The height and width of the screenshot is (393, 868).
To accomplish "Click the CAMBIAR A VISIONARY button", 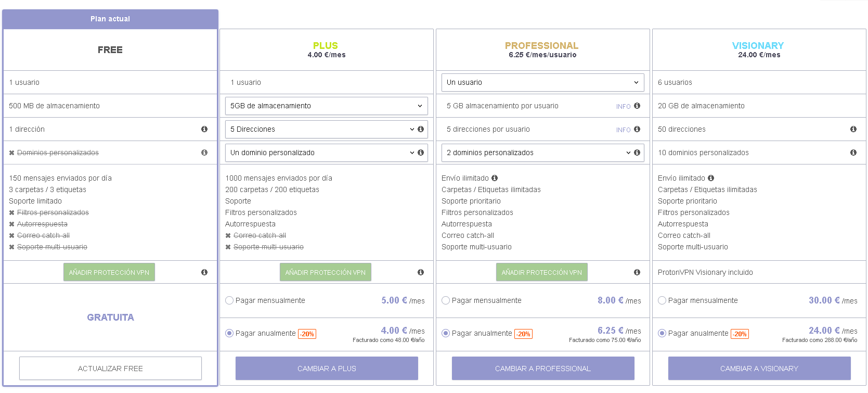I will click(759, 369).
